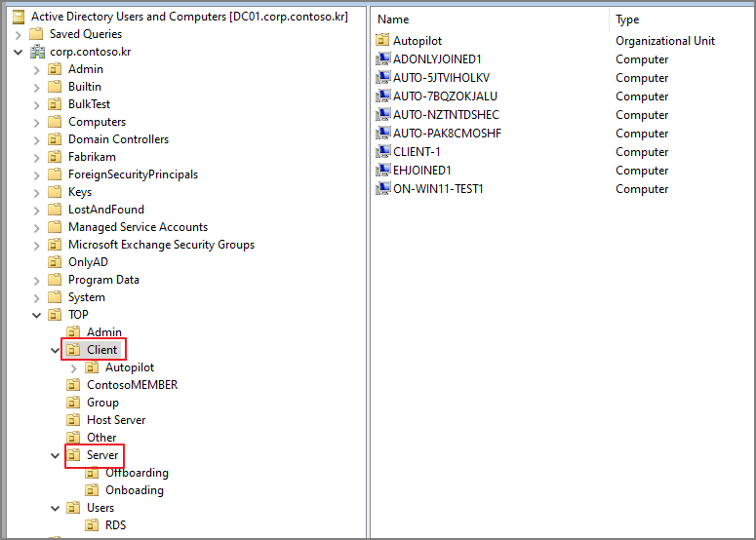Collapse the TOP organizational unit

(x=37, y=315)
